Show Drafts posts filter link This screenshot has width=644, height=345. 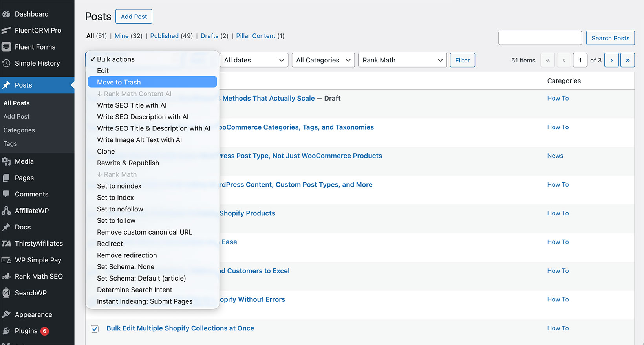click(x=209, y=36)
